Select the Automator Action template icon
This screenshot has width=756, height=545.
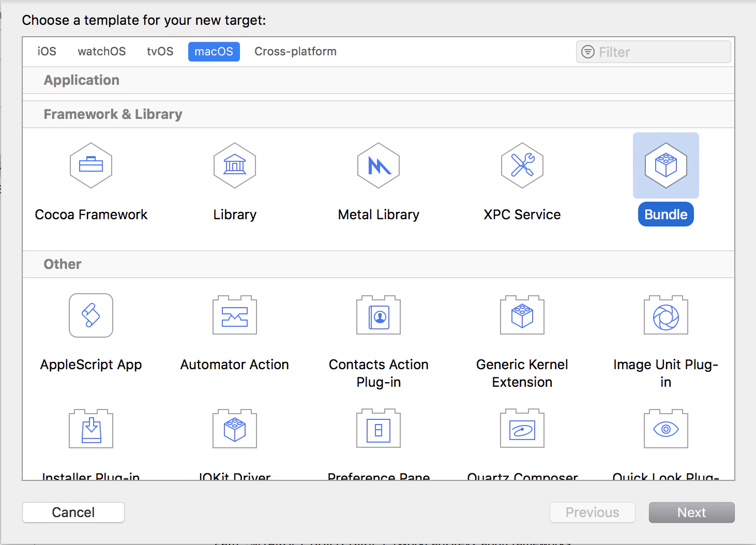tap(235, 315)
